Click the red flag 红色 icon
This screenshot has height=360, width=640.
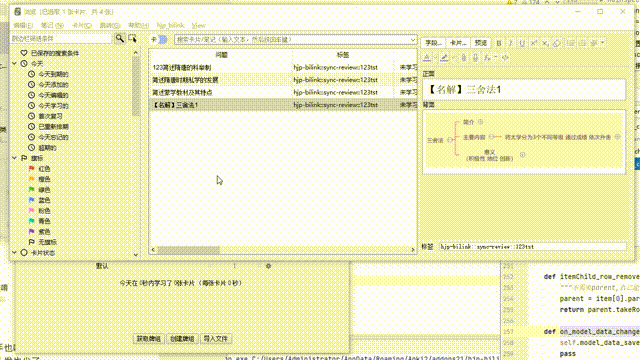(x=32, y=169)
